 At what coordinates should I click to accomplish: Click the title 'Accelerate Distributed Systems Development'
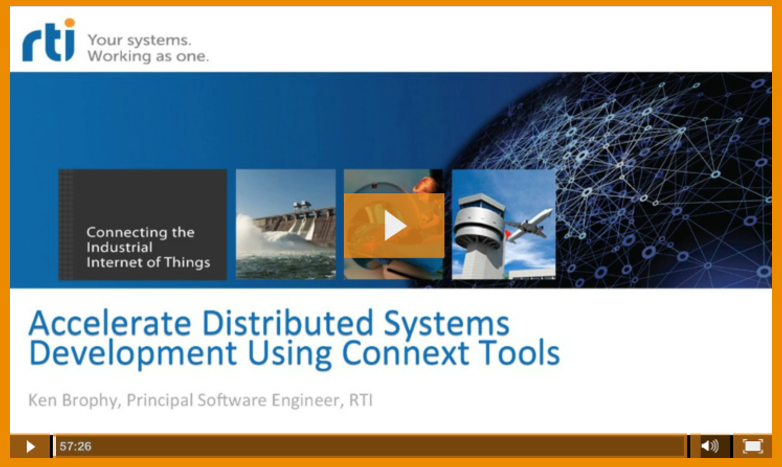pyautogui.click(x=294, y=338)
